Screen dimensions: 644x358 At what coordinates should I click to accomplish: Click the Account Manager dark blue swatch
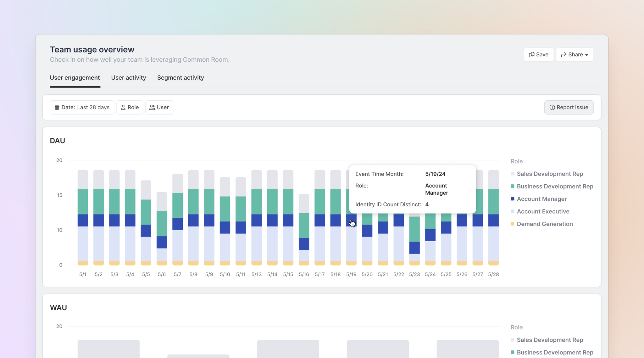point(513,199)
